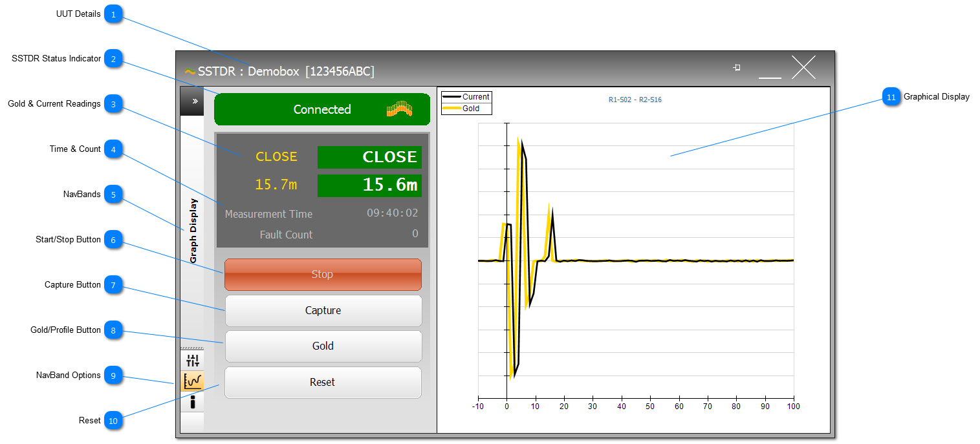Click the Gold button

323,346
